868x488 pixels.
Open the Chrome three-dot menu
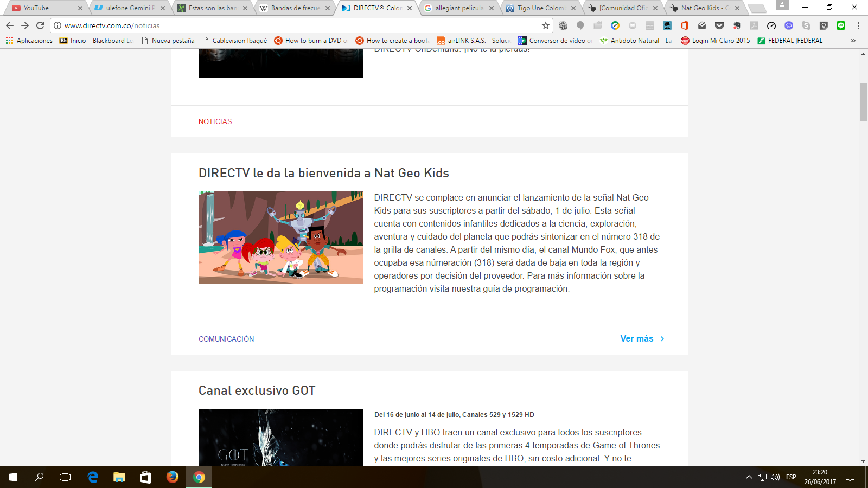point(858,25)
